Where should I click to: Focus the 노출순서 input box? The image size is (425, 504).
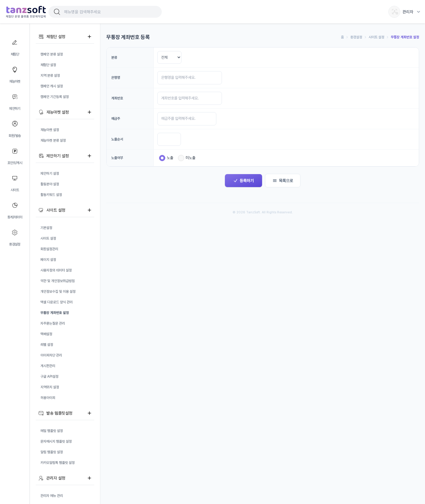click(x=169, y=139)
